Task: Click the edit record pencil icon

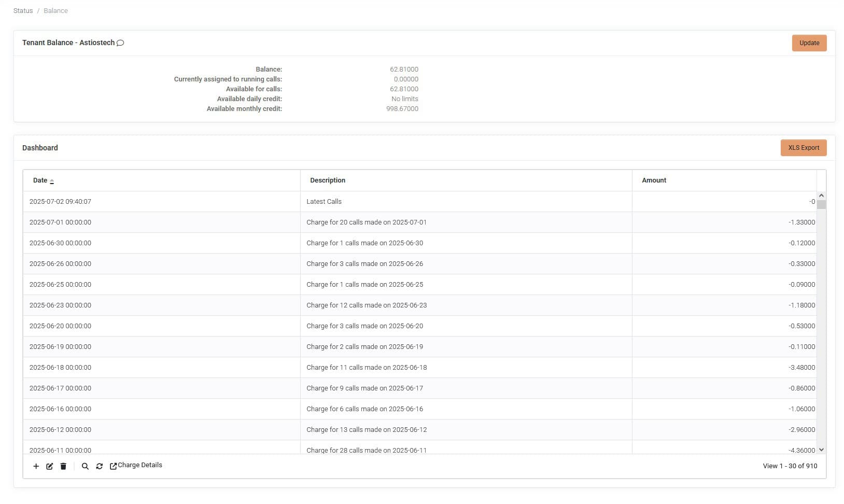Action: 50,466
